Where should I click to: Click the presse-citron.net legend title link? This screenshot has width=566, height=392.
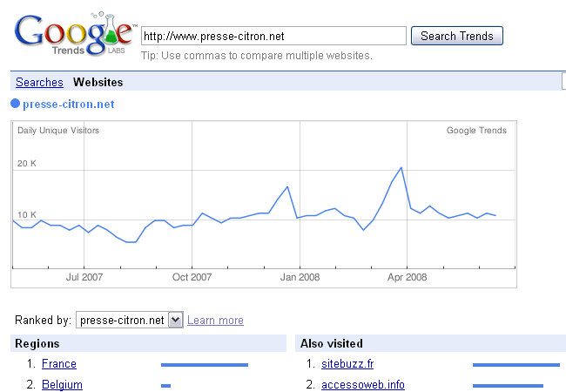click(69, 104)
